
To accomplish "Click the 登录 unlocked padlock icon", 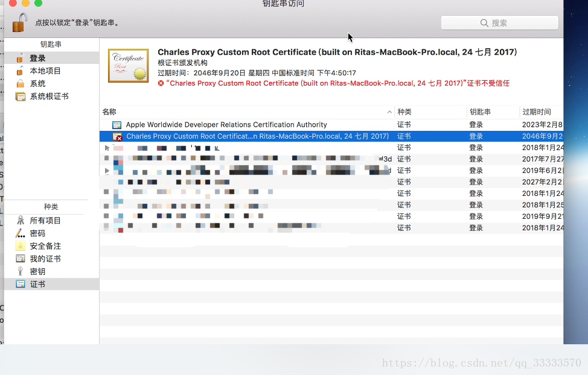I will pyautogui.click(x=21, y=58).
